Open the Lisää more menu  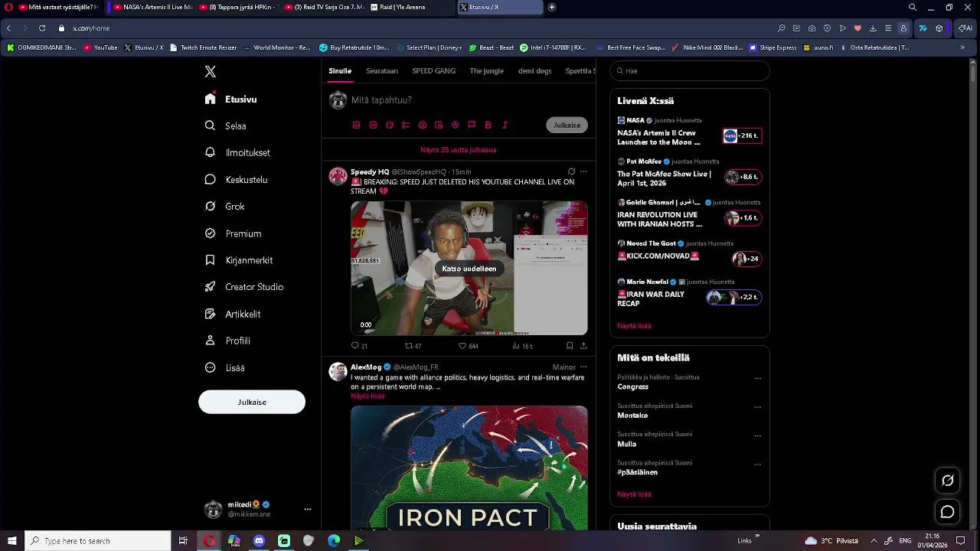click(225, 367)
